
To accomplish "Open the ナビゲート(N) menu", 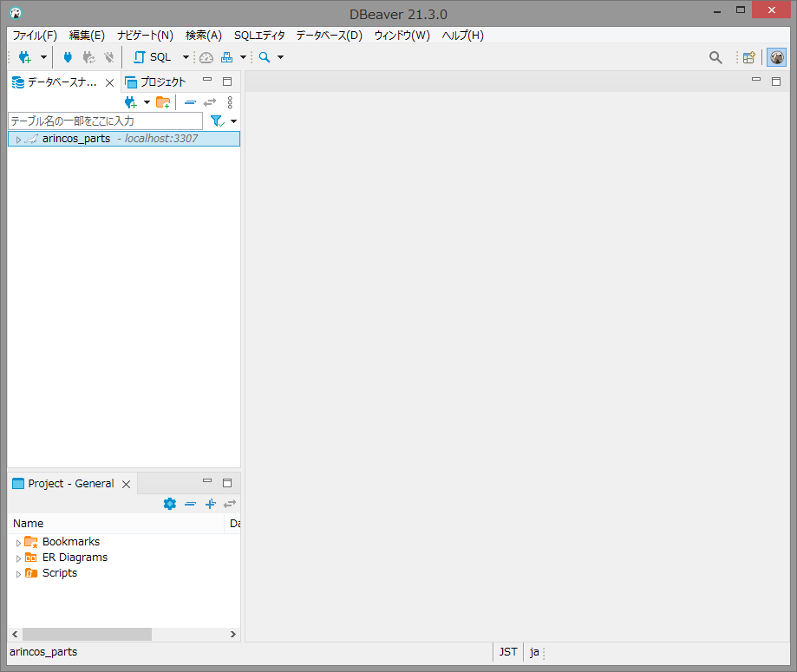I will [x=146, y=35].
